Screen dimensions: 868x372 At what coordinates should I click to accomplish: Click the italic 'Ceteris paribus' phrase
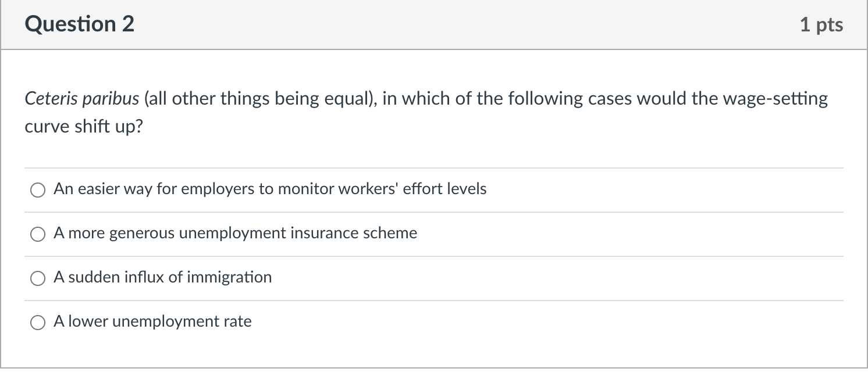pos(82,99)
